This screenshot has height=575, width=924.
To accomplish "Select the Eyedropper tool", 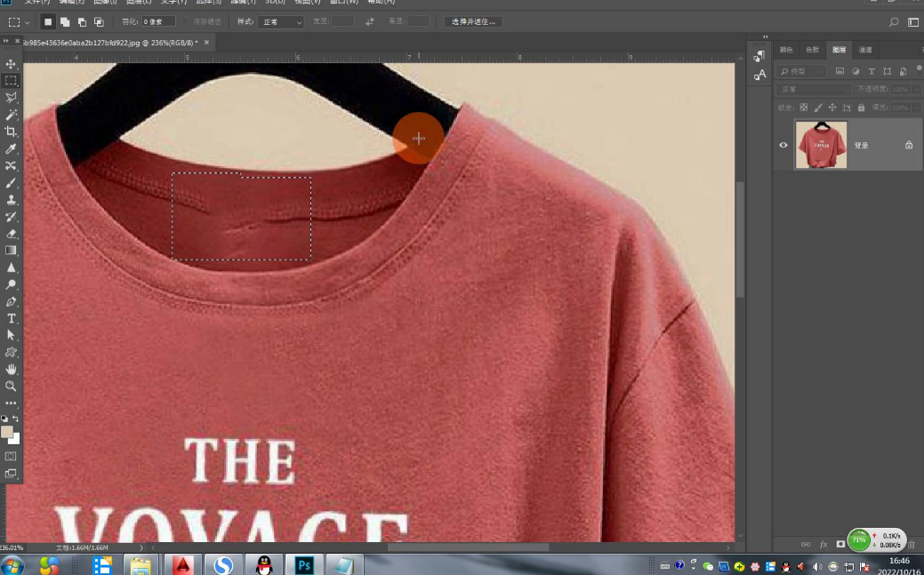I will point(11,148).
